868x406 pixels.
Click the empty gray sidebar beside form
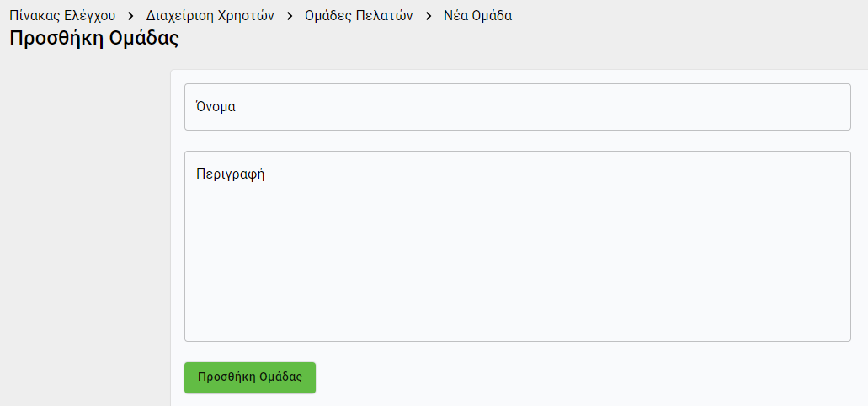tap(84, 236)
